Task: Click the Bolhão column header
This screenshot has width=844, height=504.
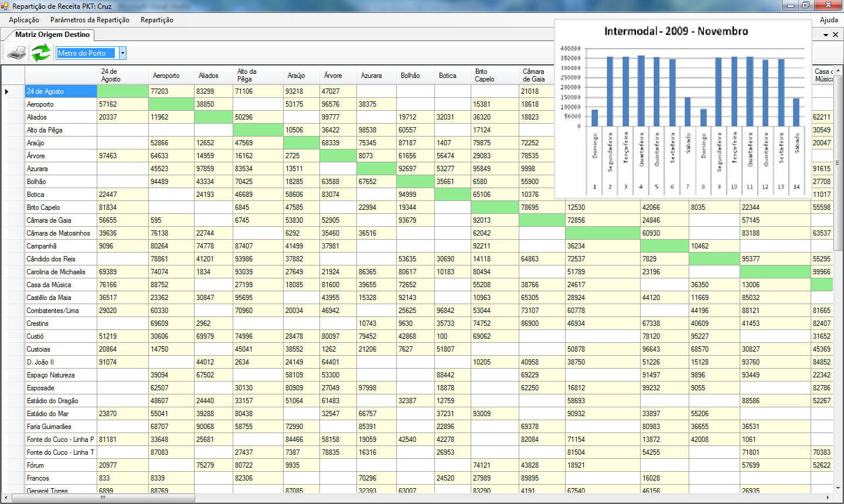Action: coord(410,76)
